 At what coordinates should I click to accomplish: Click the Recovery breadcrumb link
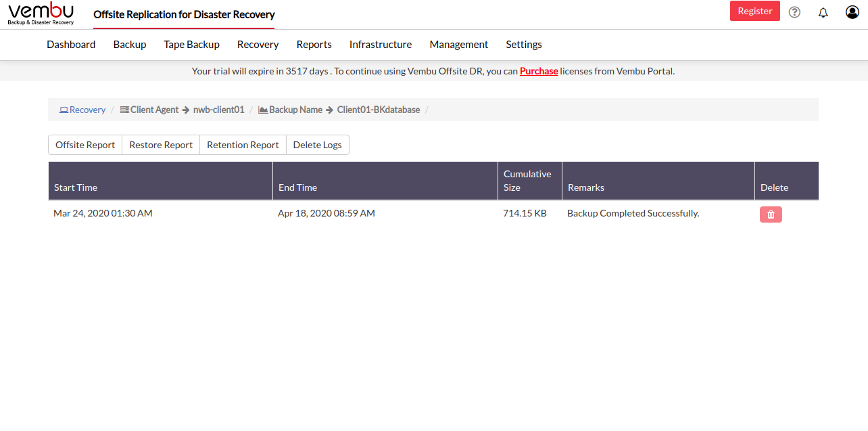[82, 110]
